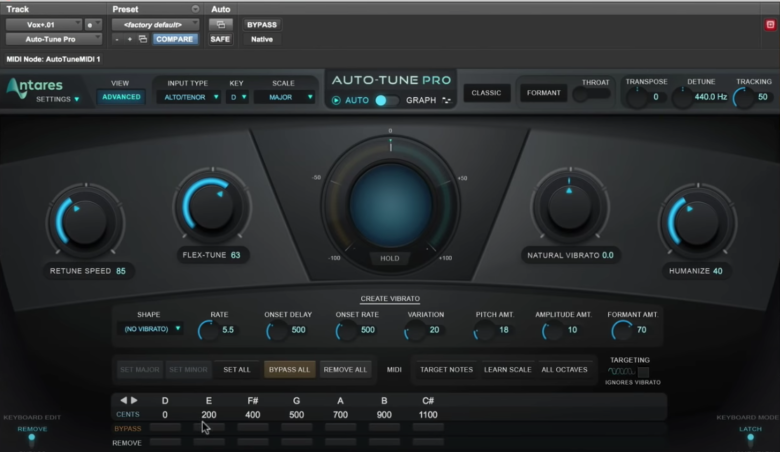Open the factory default preset dropdown
This screenshot has height=452, width=780.
click(155, 24)
